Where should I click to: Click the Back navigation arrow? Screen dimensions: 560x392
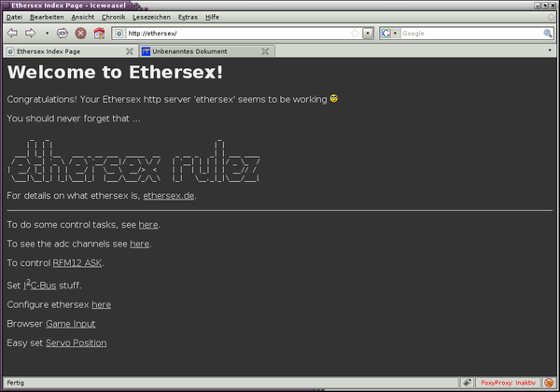[x=12, y=34]
